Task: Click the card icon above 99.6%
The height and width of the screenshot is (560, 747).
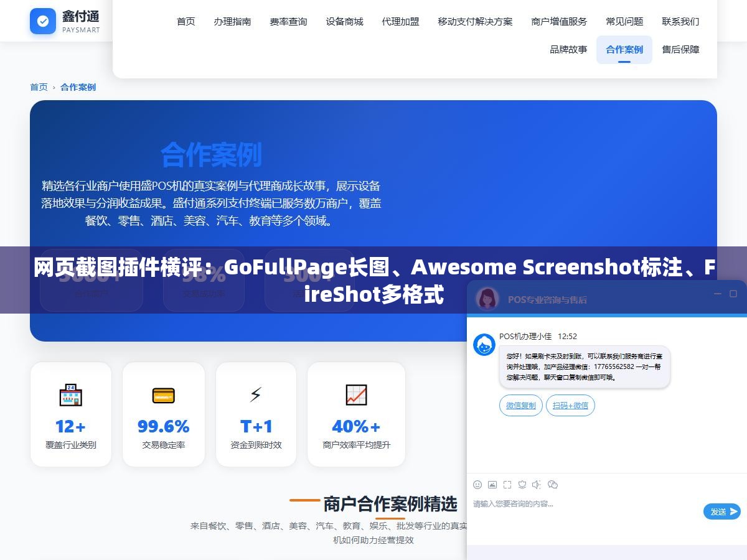Action: (164, 395)
